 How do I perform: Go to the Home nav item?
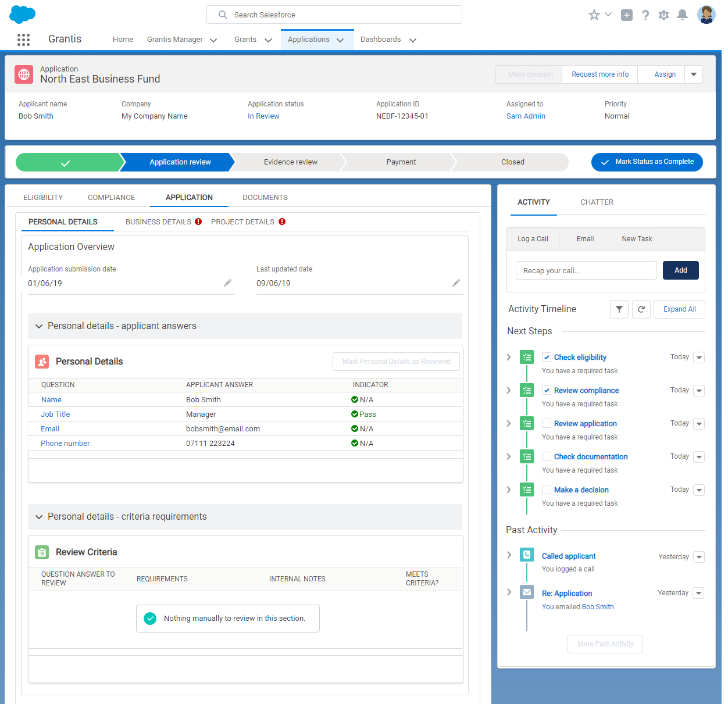click(x=123, y=40)
